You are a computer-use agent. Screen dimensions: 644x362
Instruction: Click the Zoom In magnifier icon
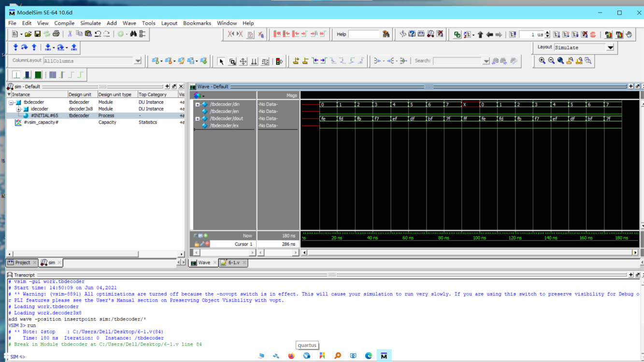tap(542, 61)
